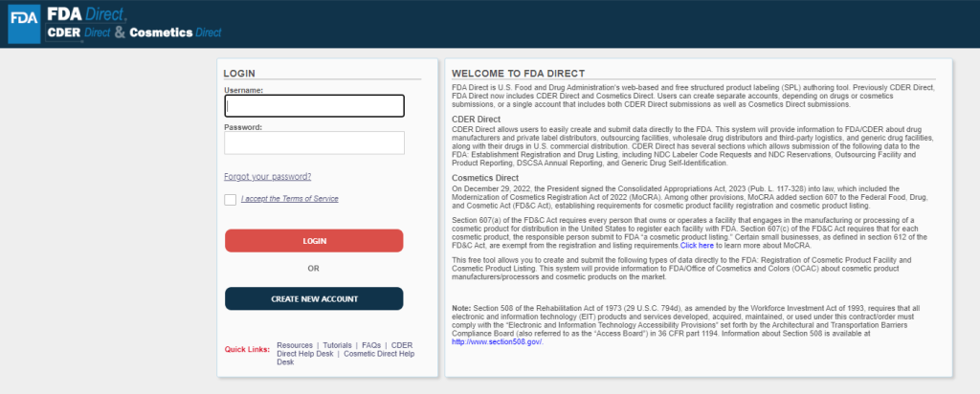Image resolution: width=980 pixels, height=394 pixels.
Task: Click the 'Password:' label
Action: pyautogui.click(x=243, y=127)
